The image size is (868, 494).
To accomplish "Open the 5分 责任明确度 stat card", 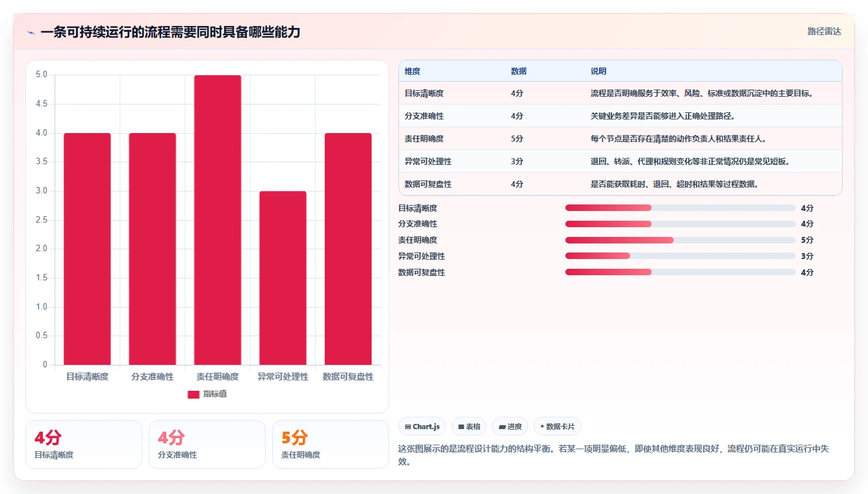I will coord(331,444).
